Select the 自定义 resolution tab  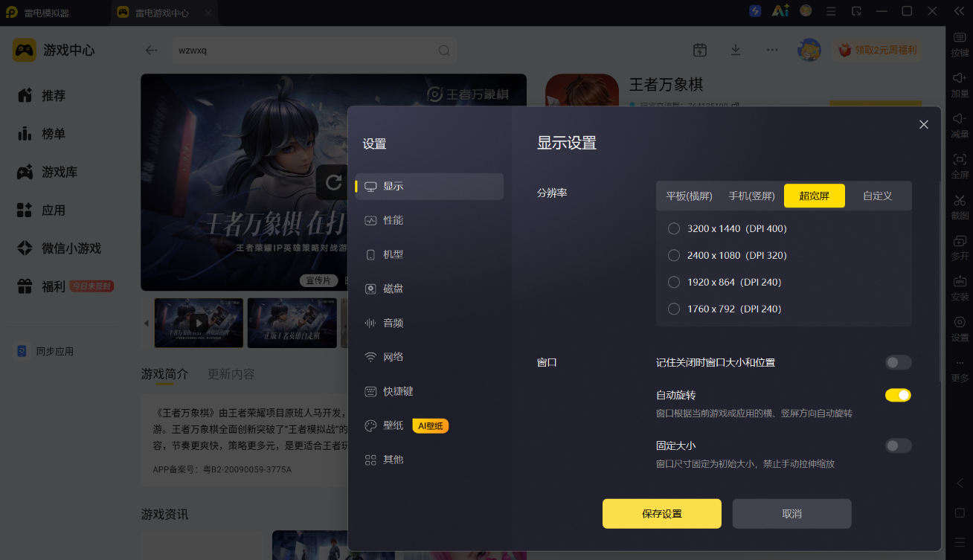[877, 196]
